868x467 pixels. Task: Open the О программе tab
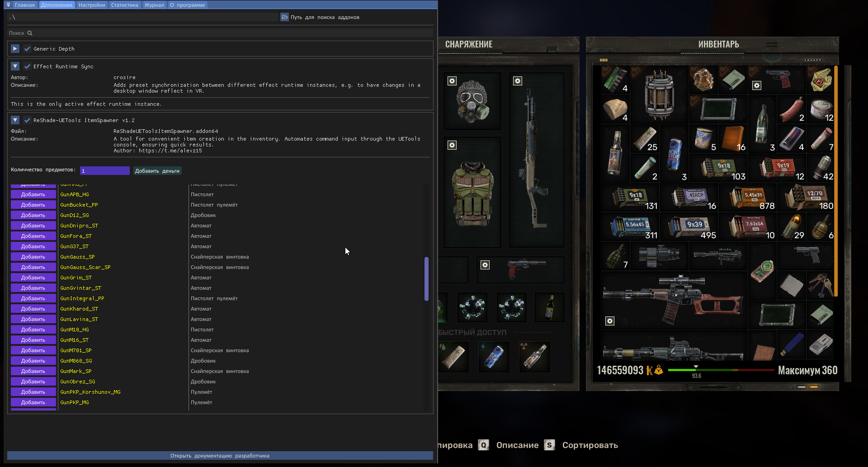187,5
